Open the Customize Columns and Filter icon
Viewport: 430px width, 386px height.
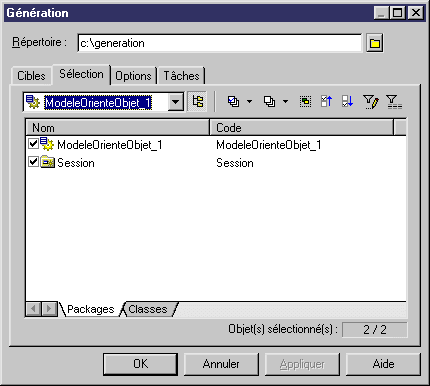tap(371, 102)
